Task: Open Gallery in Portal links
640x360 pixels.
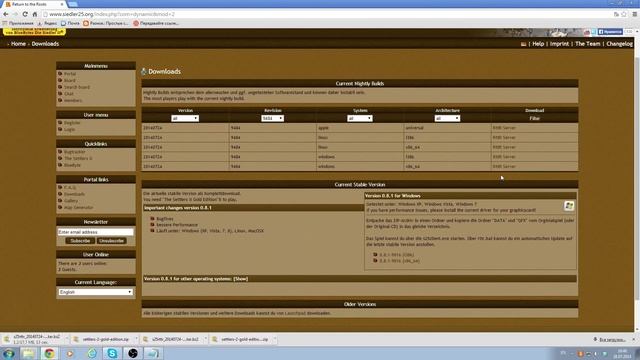Action: pyautogui.click(x=71, y=201)
